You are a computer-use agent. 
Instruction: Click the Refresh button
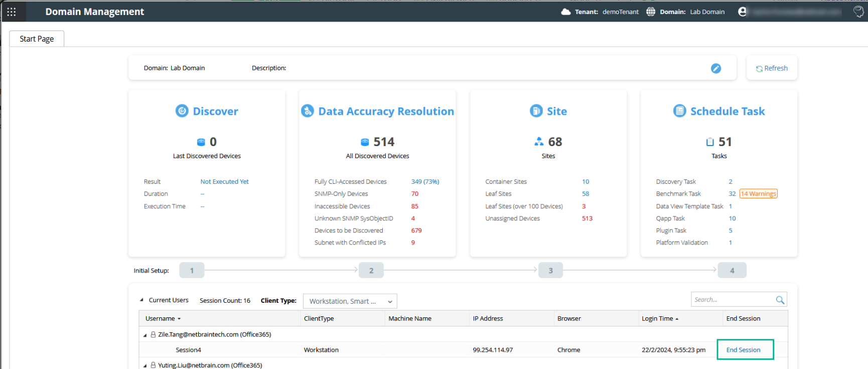(x=772, y=68)
